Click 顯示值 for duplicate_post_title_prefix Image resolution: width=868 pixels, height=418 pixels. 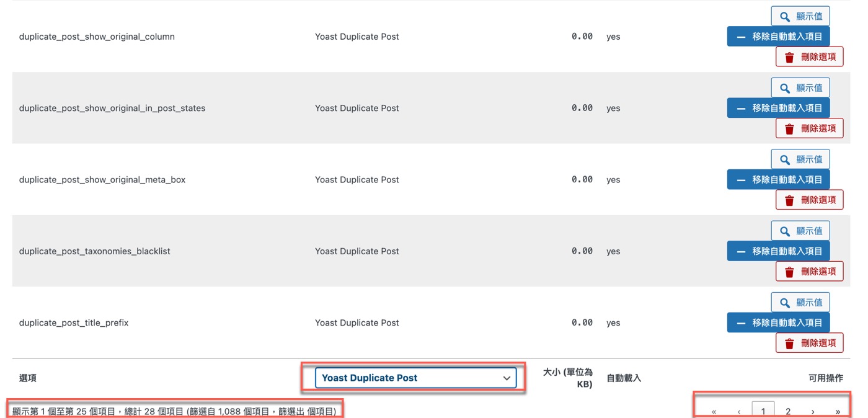point(800,303)
